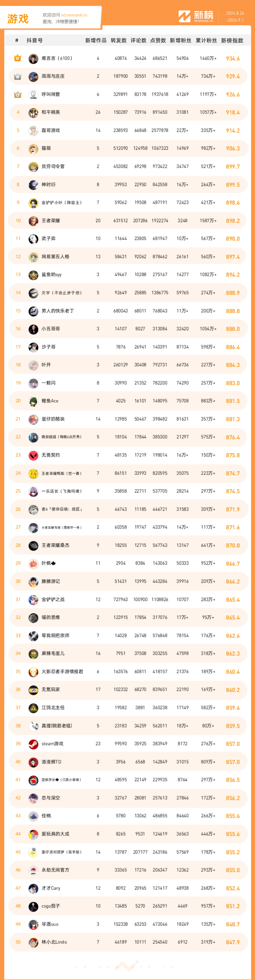Select the 新增粉丝 column header

tap(181, 40)
